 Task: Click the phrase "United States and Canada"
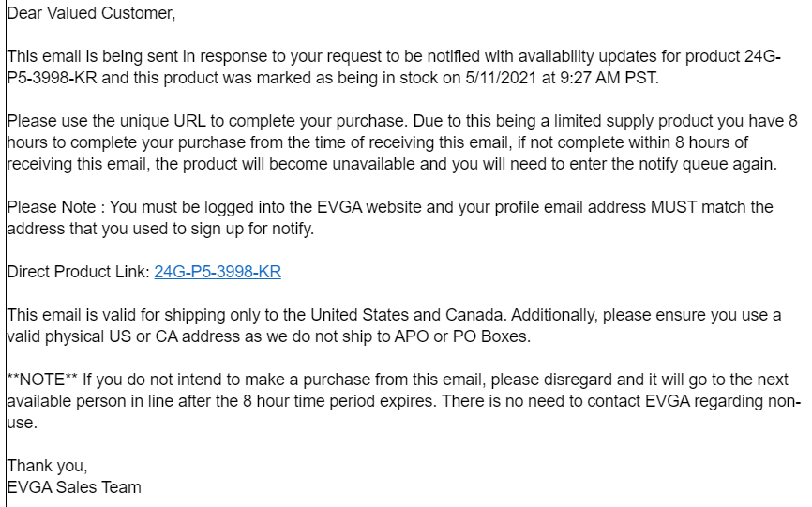pyautogui.click(x=406, y=315)
